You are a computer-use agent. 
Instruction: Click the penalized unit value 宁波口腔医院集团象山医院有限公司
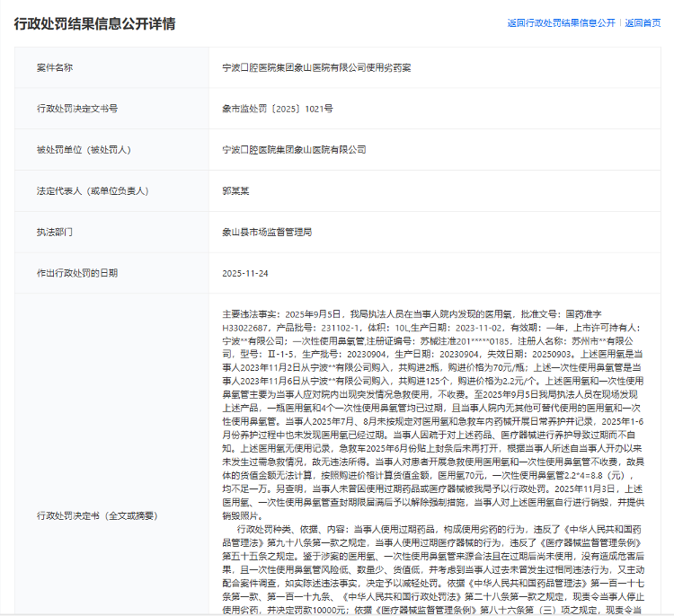pyautogui.click(x=294, y=149)
